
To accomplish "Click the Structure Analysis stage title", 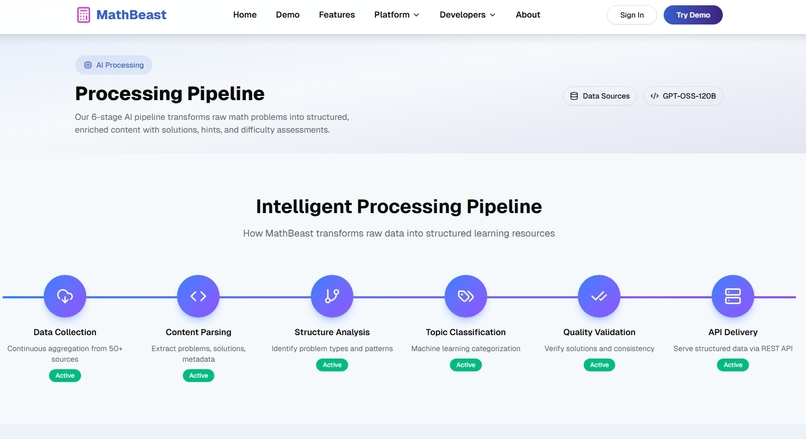I will pos(332,332).
